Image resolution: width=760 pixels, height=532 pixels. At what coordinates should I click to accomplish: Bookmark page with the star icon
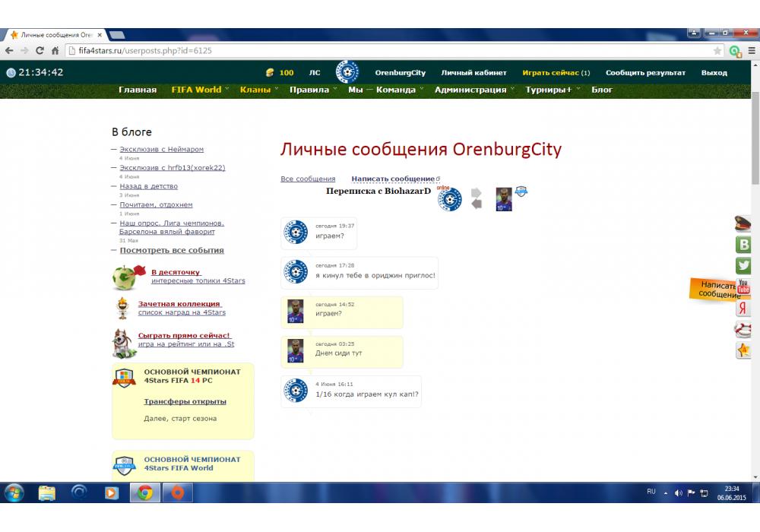pos(717,50)
